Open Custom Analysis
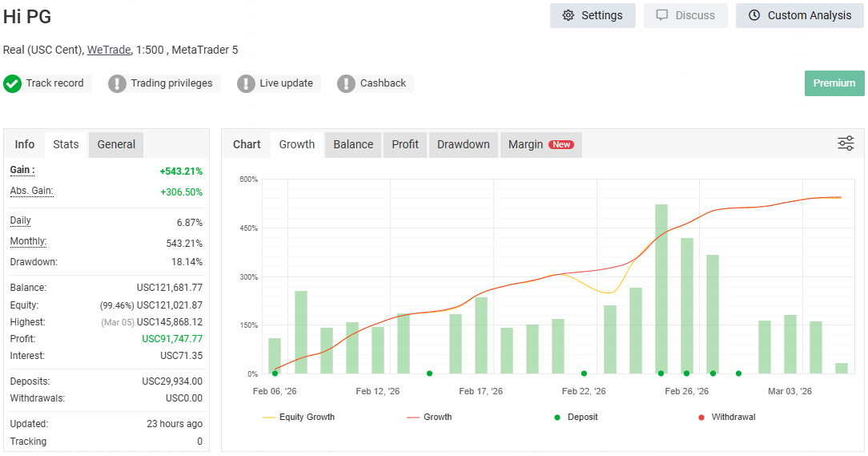Screen dimensions: 868x456 click(799, 15)
